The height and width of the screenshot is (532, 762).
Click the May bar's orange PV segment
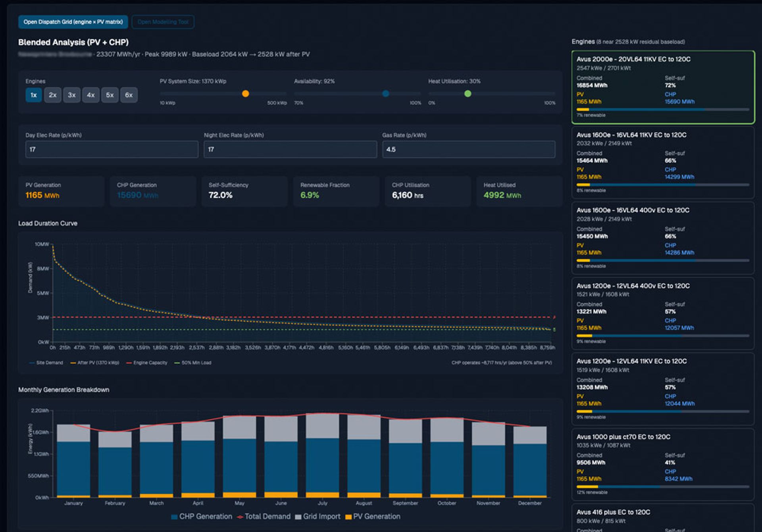point(239,495)
